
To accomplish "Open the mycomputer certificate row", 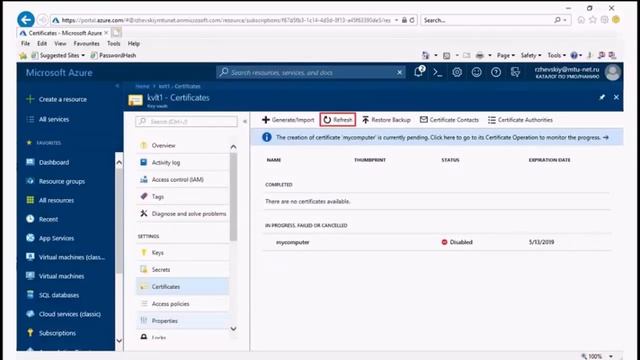I will tap(437, 242).
